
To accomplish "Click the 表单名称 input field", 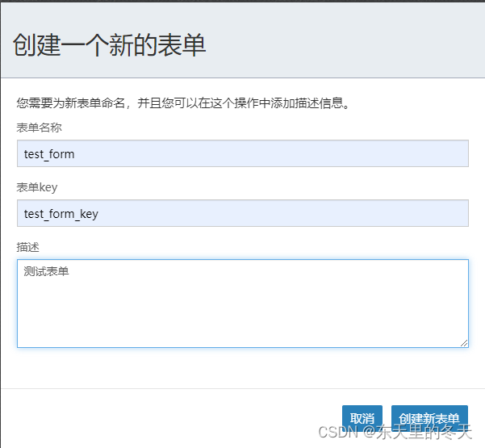I will (242, 153).
